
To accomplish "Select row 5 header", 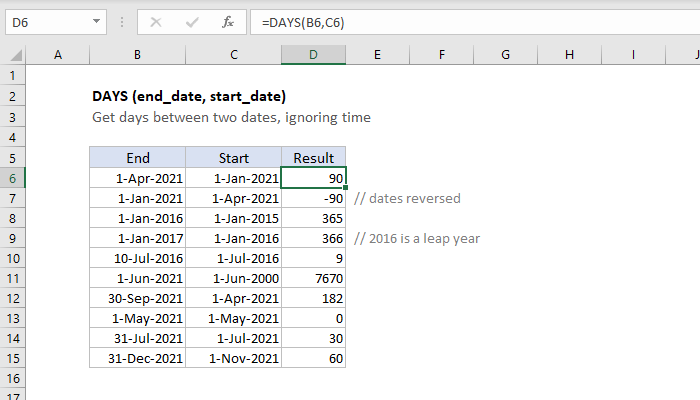I will tap(12, 158).
